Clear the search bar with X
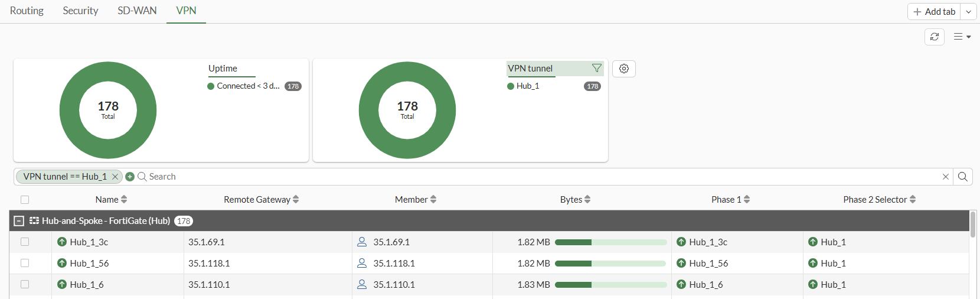This screenshot has height=299, width=980. pos(946,177)
